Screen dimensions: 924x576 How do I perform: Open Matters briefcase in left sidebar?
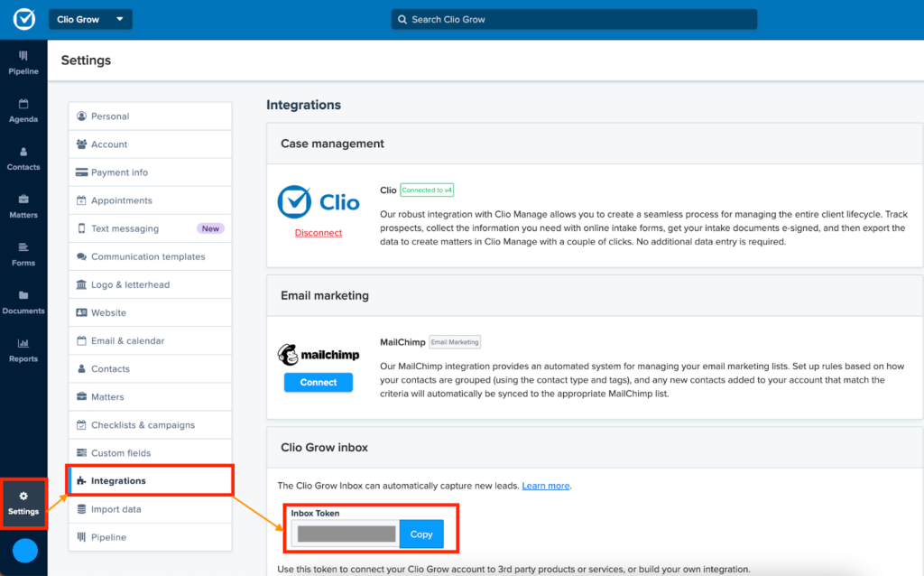coord(23,206)
